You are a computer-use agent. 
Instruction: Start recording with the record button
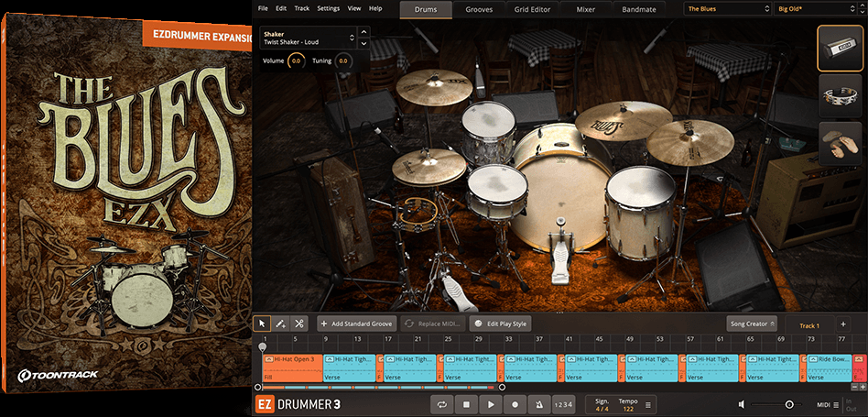click(x=515, y=405)
